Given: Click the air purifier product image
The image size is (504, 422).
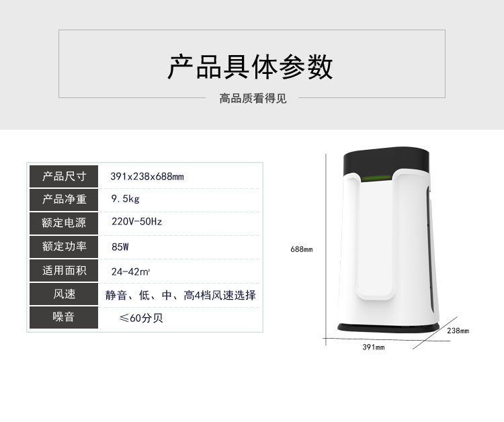Looking at the screenshot, I should tap(388, 240).
